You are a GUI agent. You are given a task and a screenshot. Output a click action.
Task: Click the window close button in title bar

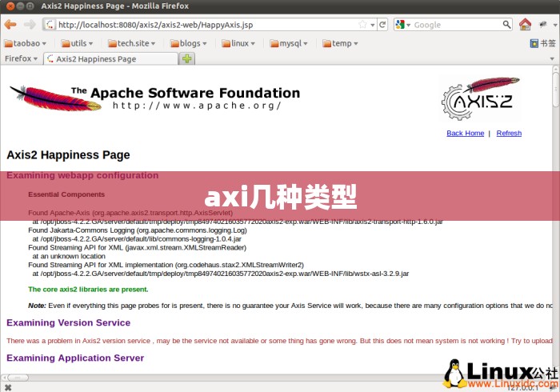(10, 6)
